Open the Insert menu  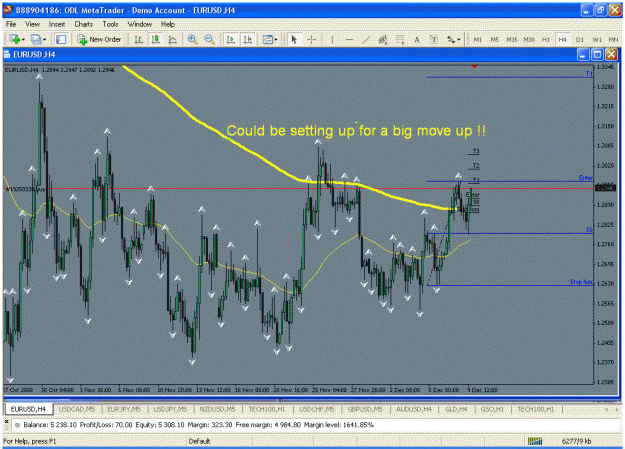point(57,24)
